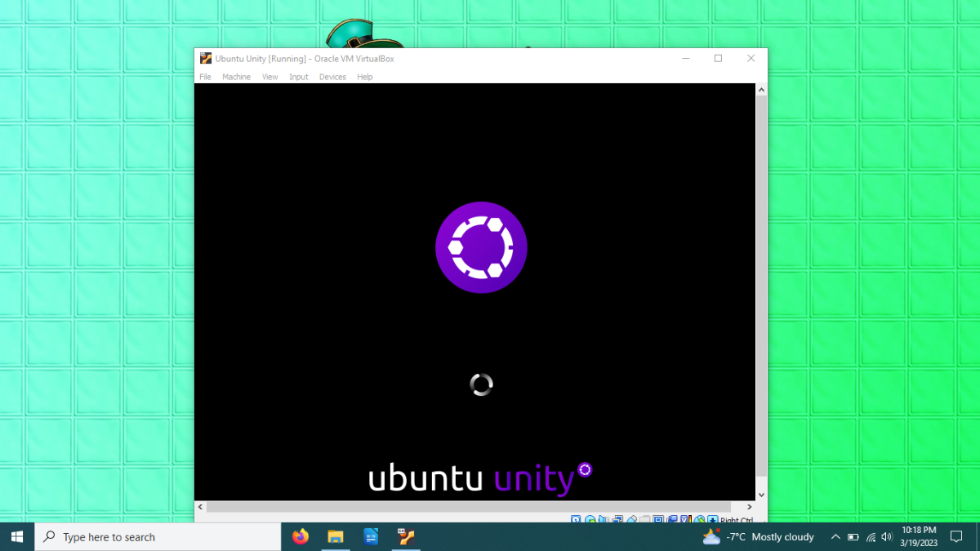Click the VirtualBox icon in the title bar
The width and height of the screenshot is (980, 551).
pos(206,58)
